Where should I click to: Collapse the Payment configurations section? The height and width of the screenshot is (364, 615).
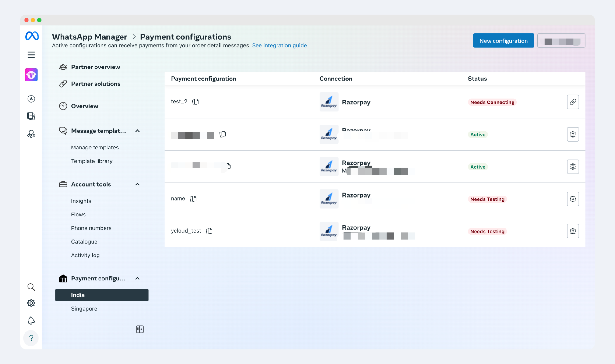coord(137,278)
